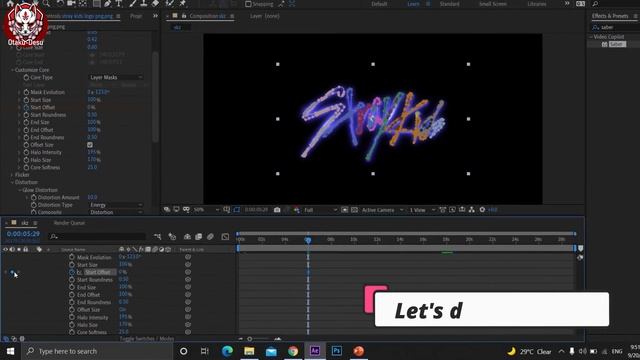
Task: Switch to the Layer (none) tab
Action: (x=265, y=16)
